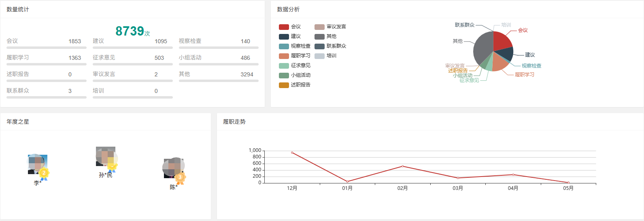This screenshot has height=221, width=644.
Task: Click the 小组活动 statistic label in 数量统计
Action: 190,58
